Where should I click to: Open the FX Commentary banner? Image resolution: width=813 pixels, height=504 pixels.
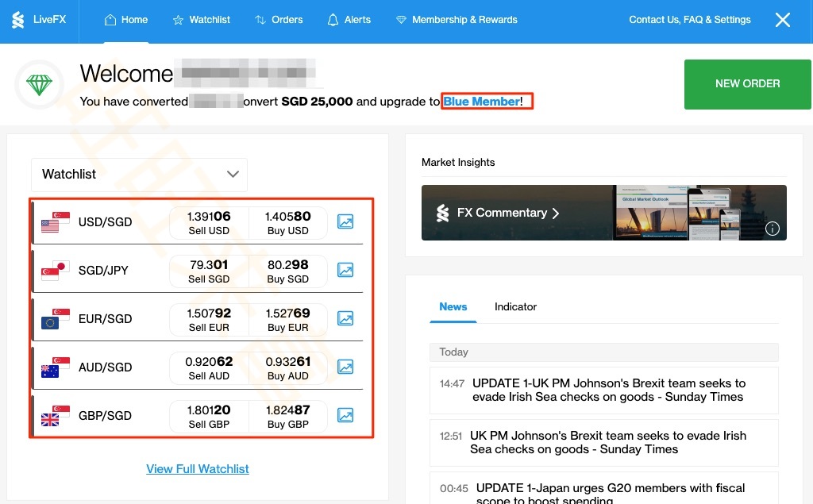603,213
